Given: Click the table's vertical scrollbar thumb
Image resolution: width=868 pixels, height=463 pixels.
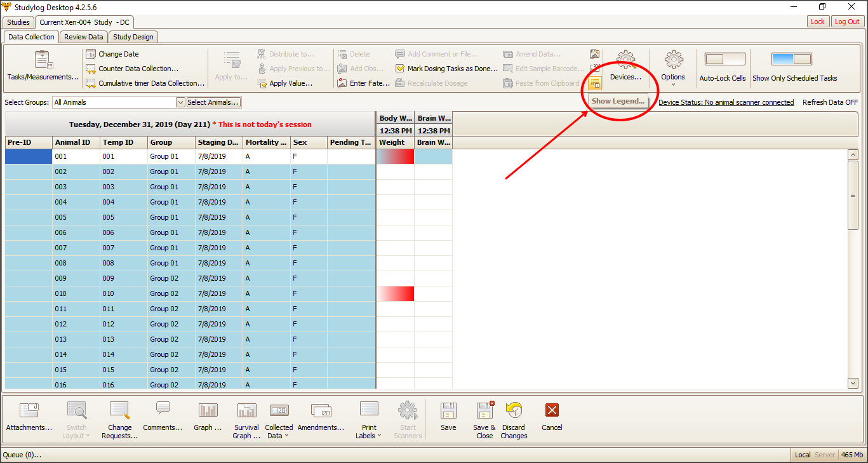Looking at the screenshot, I should tap(853, 195).
